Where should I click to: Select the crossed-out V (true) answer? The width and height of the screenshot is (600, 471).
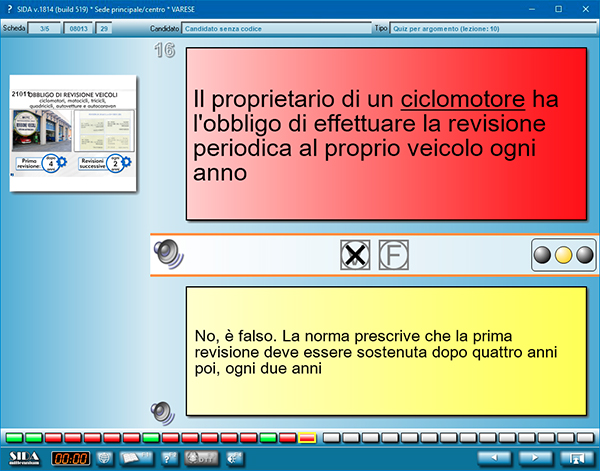coord(355,255)
